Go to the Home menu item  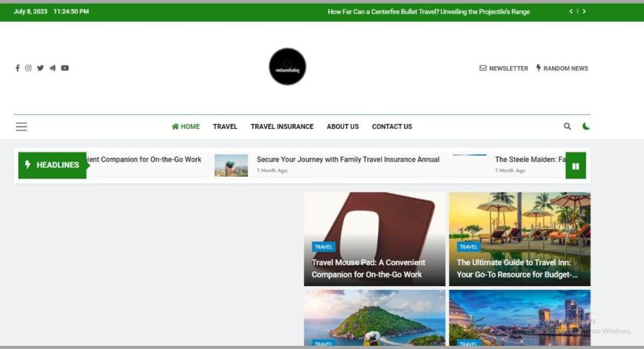186,126
